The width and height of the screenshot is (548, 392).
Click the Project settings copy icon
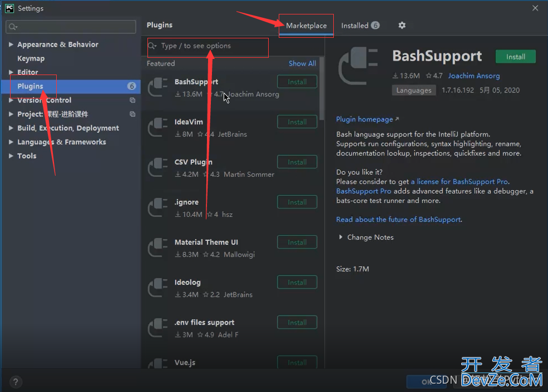(132, 114)
